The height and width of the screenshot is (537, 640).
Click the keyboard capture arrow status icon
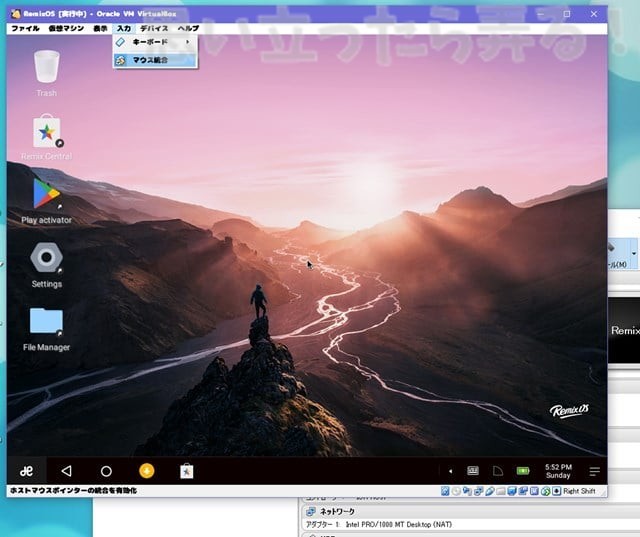556,491
